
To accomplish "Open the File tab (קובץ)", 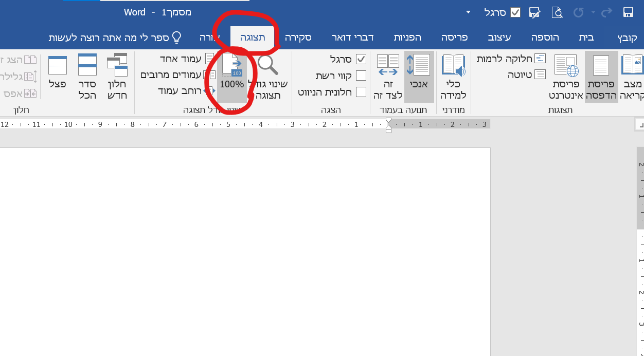I will pos(629,37).
